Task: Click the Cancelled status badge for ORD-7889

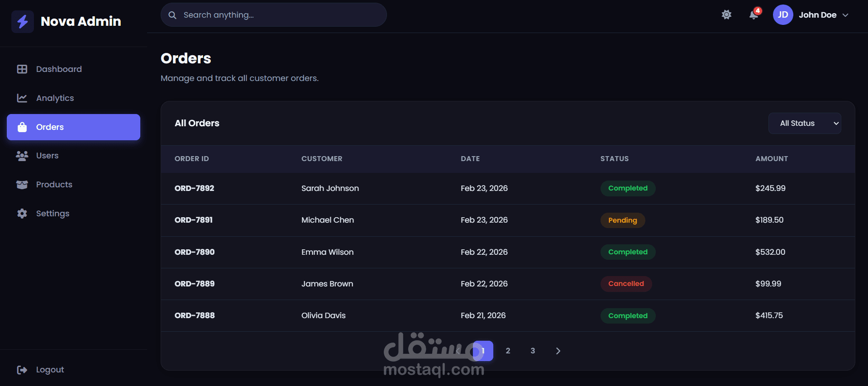Action: click(x=626, y=284)
